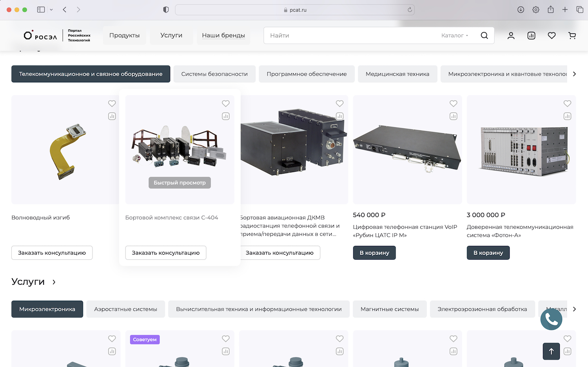Open the Наши бренды header link
Screen dimensions: 588x367
223,36
